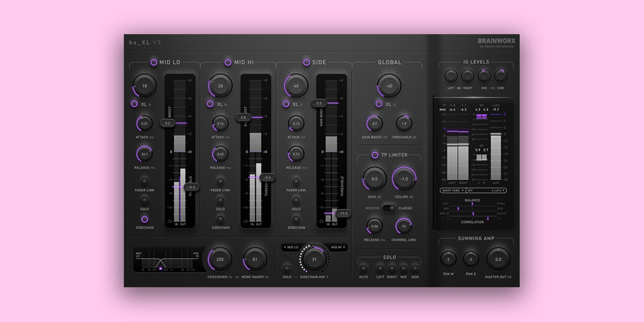Click the MID LO XL knob showing 18
Viewport: 644px width, 322px height.
point(144,86)
